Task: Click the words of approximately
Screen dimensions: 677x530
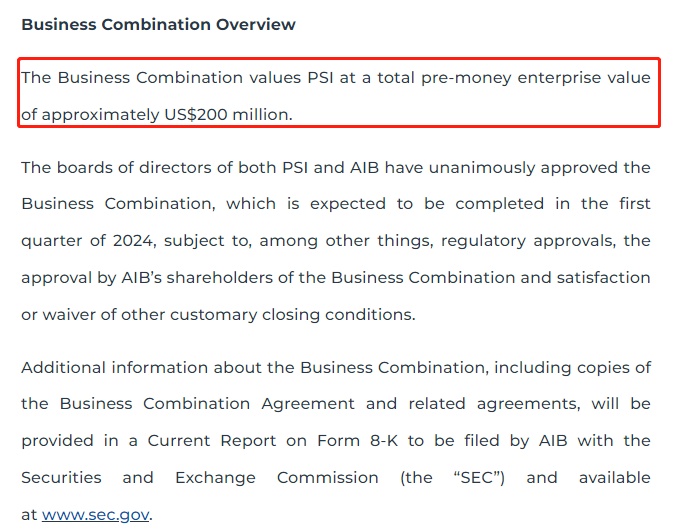Action: [x=91, y=114]
